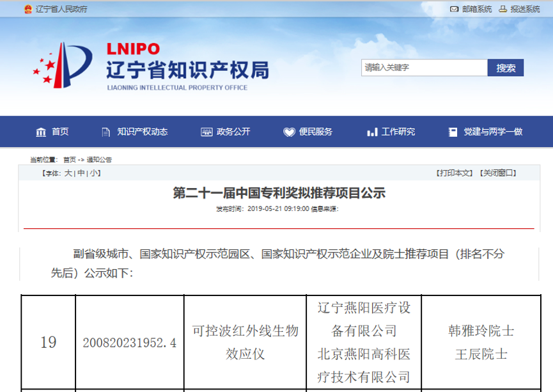Click the envelope icon for 邮箱系统
Image resolution: width=553 pixels, height=392 pixels.
tap(454, 9)
